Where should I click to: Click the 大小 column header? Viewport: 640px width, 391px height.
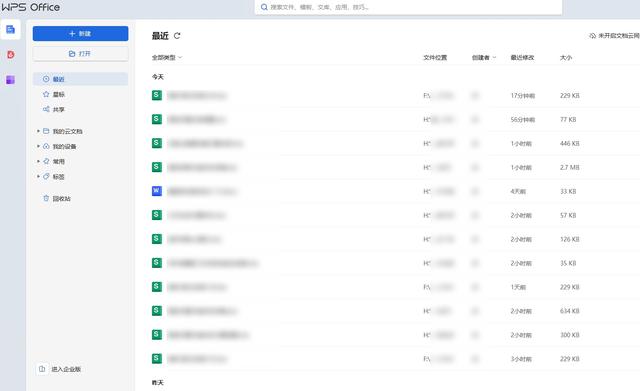coord(566,58)
